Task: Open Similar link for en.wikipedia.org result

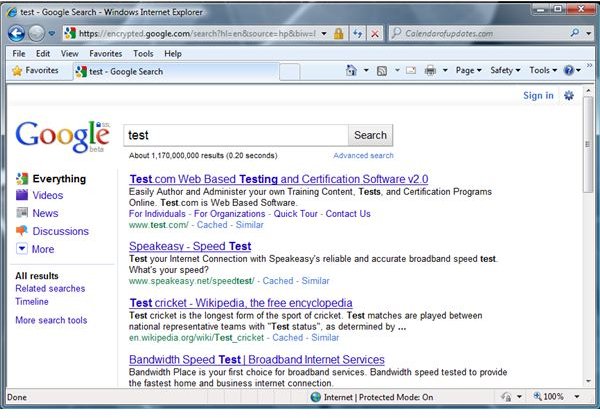Action: coord(325,338)
